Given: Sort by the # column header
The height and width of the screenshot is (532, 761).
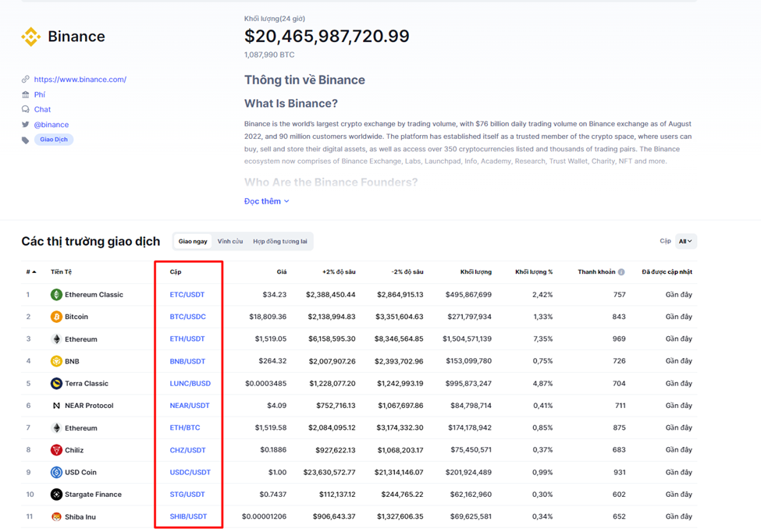Looking at the screenshot, I should 31,272.
